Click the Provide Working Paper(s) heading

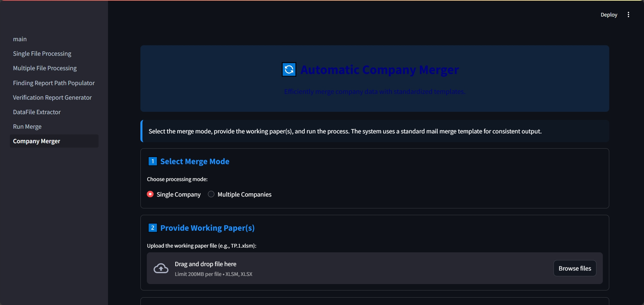pos(207,228)
